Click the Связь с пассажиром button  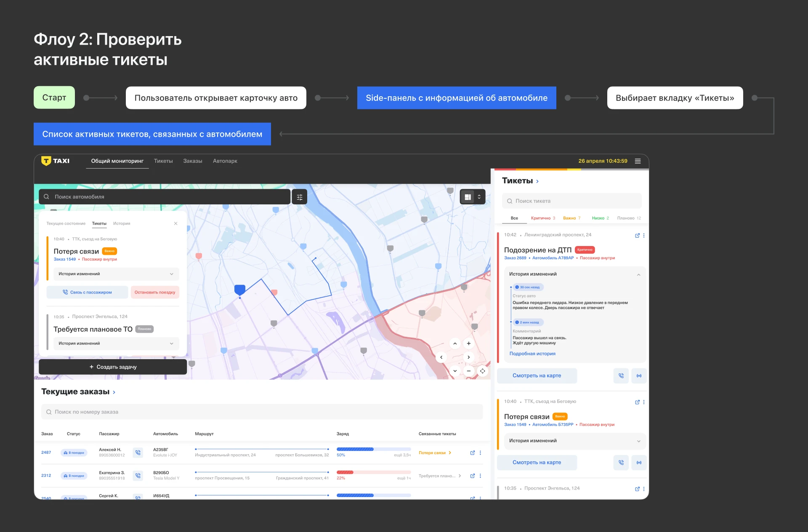[x=87, y=292]
